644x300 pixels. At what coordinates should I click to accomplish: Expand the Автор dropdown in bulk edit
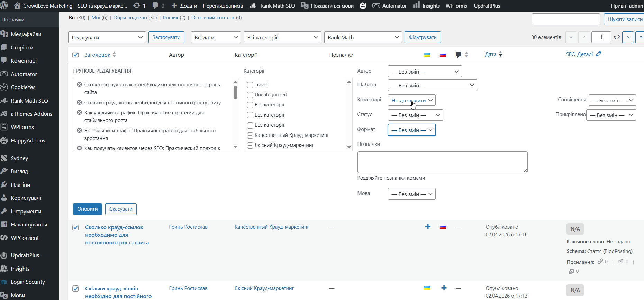coord(425,72)
